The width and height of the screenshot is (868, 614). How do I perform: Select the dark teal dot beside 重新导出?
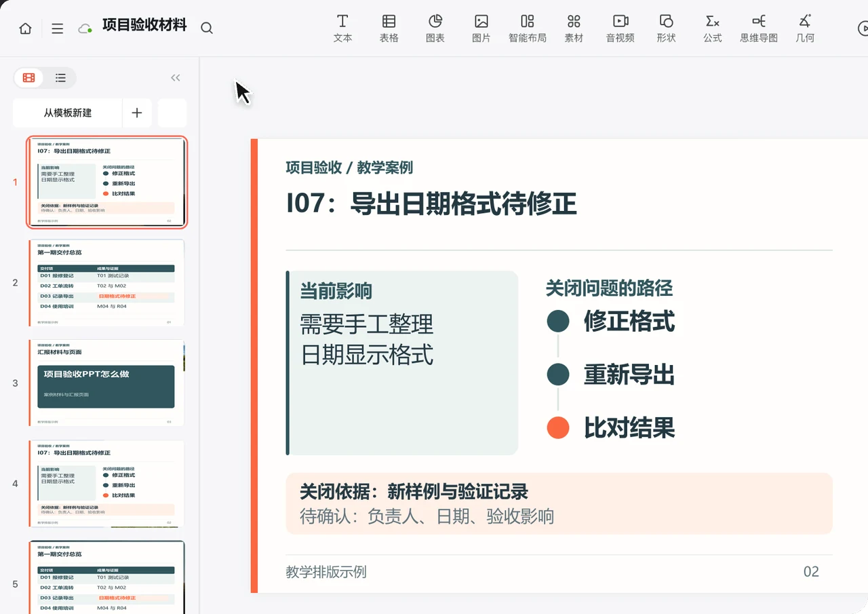pyautogui.click(x=558, y=375)
